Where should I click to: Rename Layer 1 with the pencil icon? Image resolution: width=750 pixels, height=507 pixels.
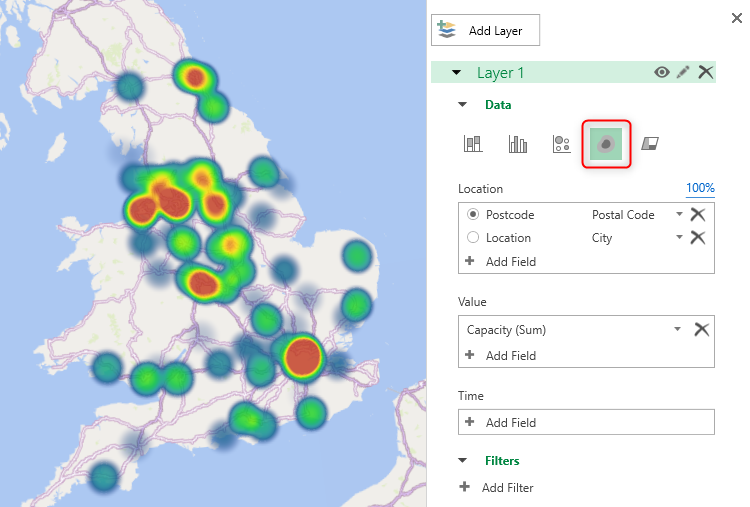[x=684, y=72]
